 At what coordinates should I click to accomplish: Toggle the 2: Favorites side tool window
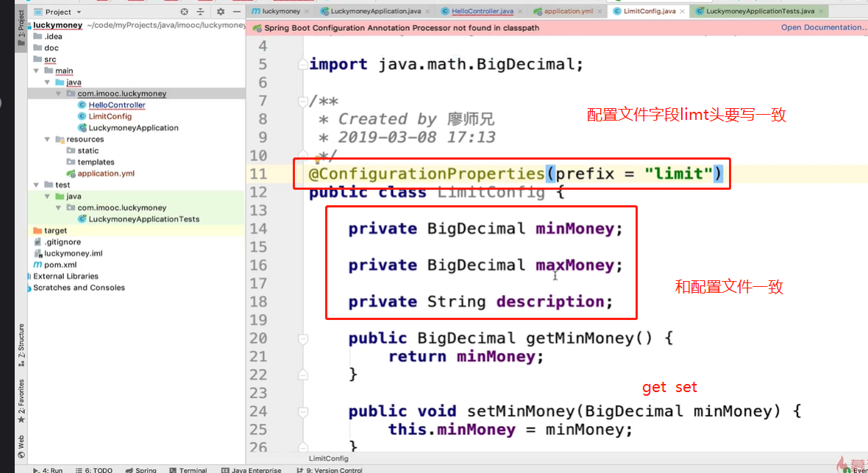click(21, 401)
